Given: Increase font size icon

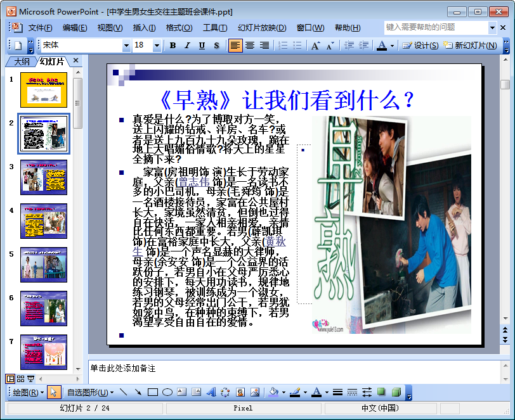Looking at the screenshot, I should [315, 46].
